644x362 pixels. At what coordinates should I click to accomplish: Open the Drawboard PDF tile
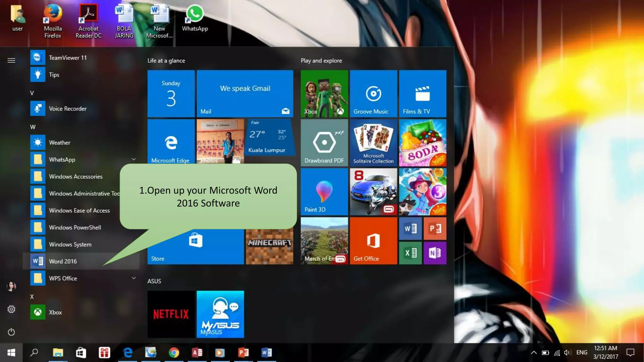[324, 142]
